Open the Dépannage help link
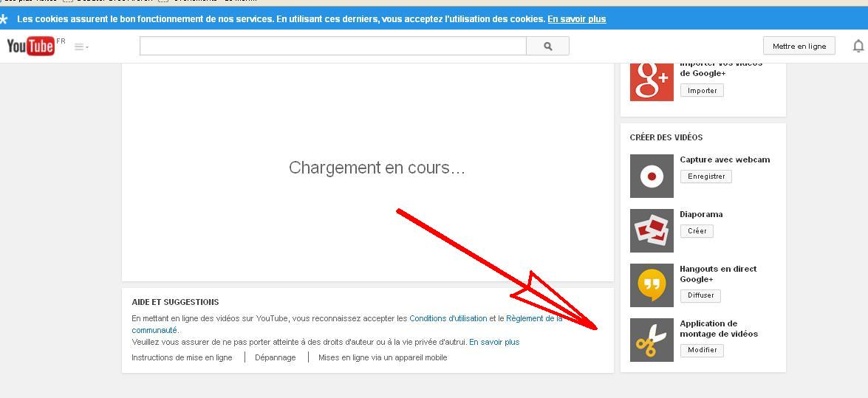The width and height of the screenshot is (868, 398). (x=276, y=357)
